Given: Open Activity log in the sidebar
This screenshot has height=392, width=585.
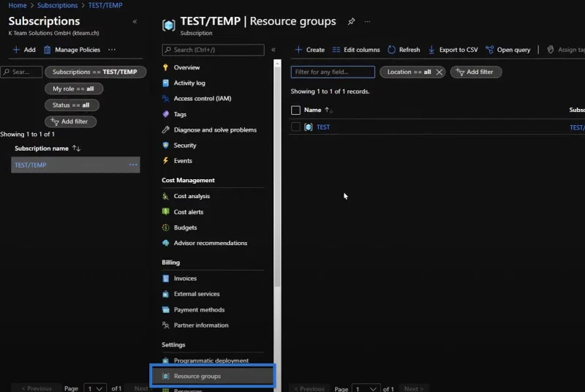Looking at the screenshot, I should 189,83.
